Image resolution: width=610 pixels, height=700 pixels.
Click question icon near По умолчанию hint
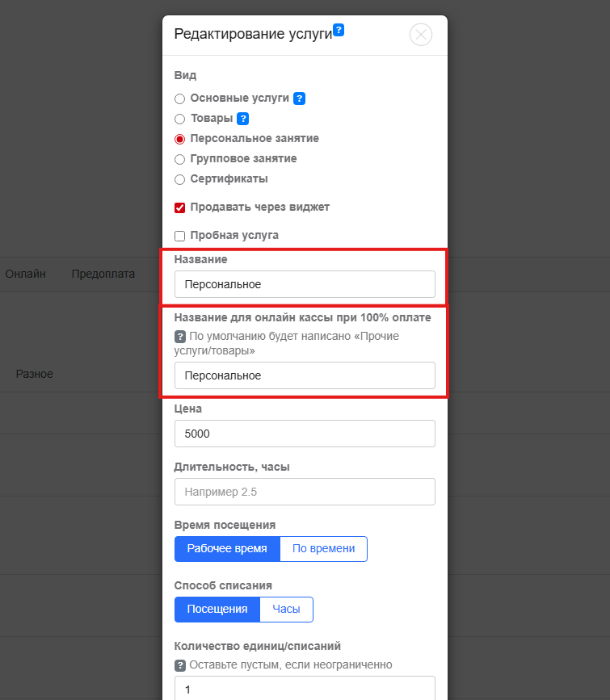pos(180,336)
